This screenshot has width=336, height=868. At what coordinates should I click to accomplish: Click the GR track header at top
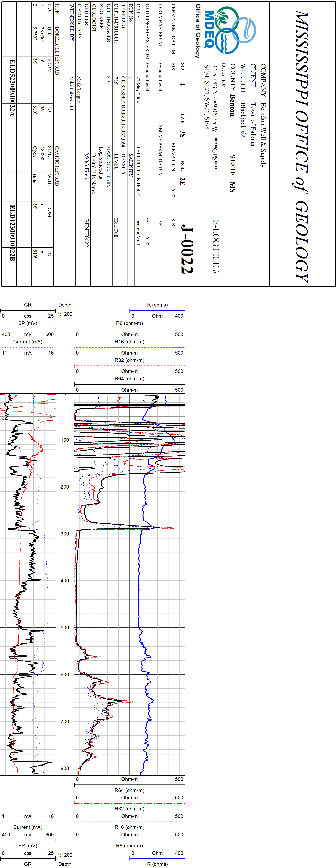[28, 305]
